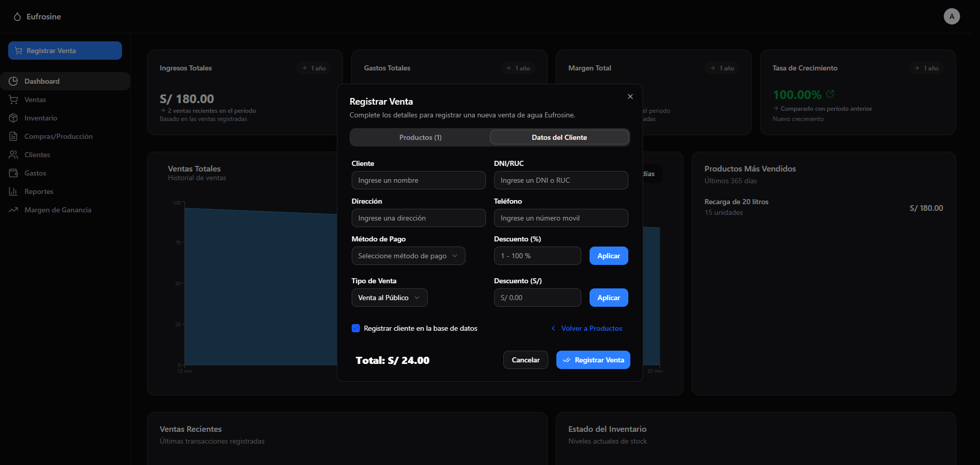Toggle Registrar cliente en la base de datos

coord(356,328)
